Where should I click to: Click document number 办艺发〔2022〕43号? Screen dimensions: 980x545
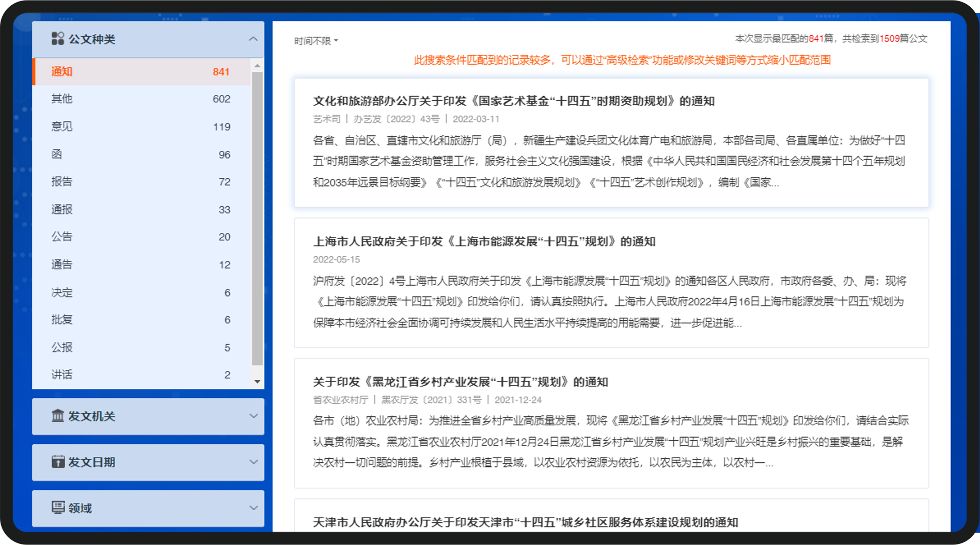pos(396,119)
